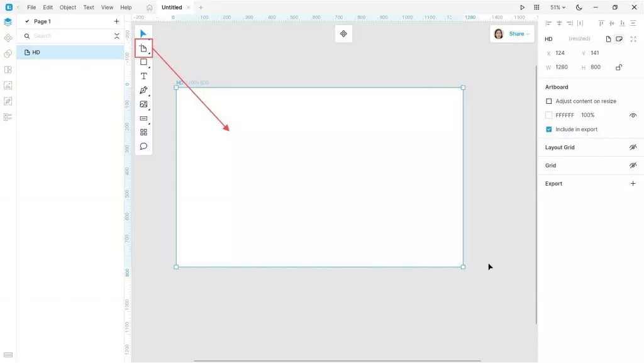Collapse all layers with chevrons icon
Viewport: 644px width, 363px height.
116,36
